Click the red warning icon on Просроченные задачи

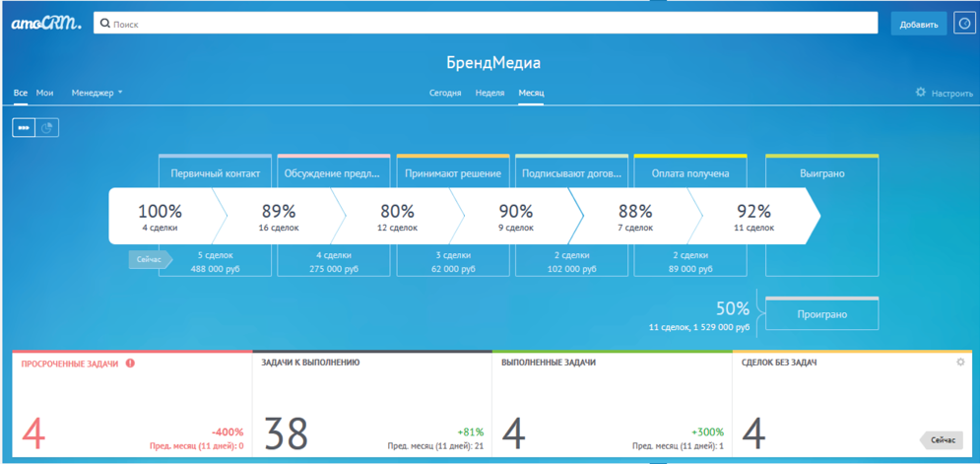click(x=130, y=364)
